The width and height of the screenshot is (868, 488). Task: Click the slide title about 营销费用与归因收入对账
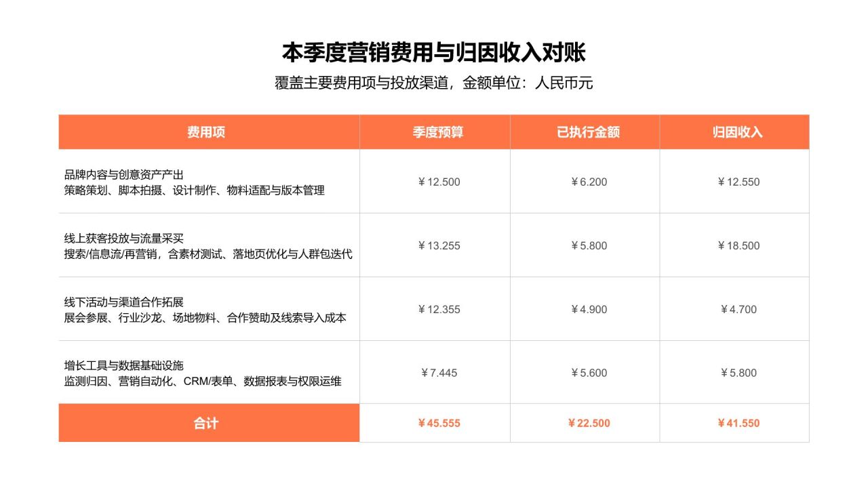point(433,52)
